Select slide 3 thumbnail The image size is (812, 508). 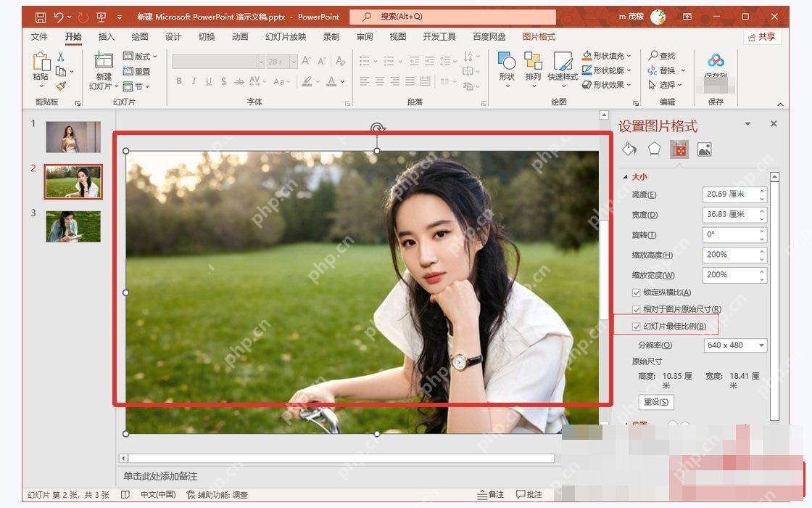(73, 226)
